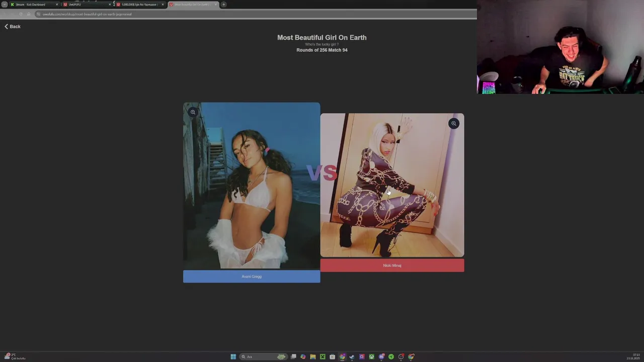Click the 'Most Beautiful Girl On Earth' title
This screenshot has width=644, height=362.
[322, 37]
